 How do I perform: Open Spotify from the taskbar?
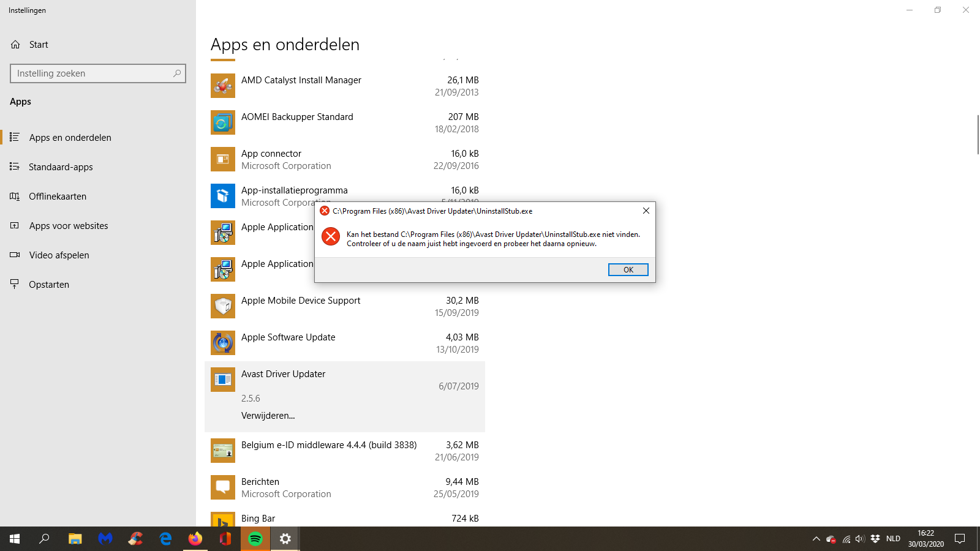(x=255, y=539)
